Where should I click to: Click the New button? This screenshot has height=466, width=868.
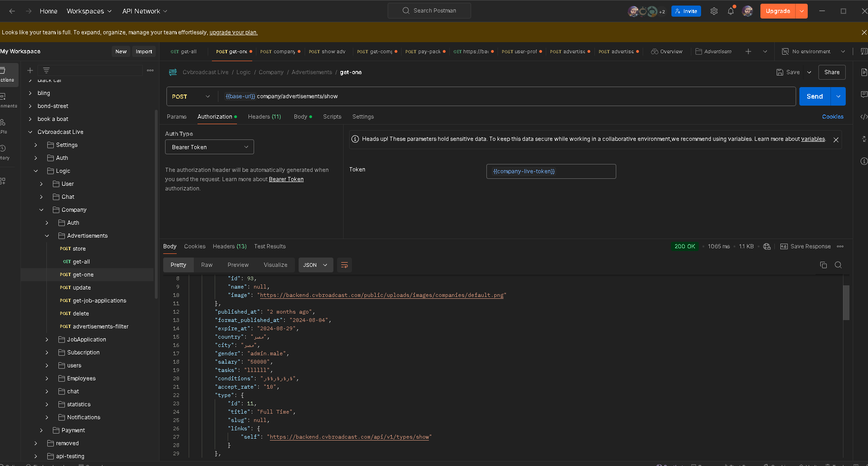pos(121,51)
